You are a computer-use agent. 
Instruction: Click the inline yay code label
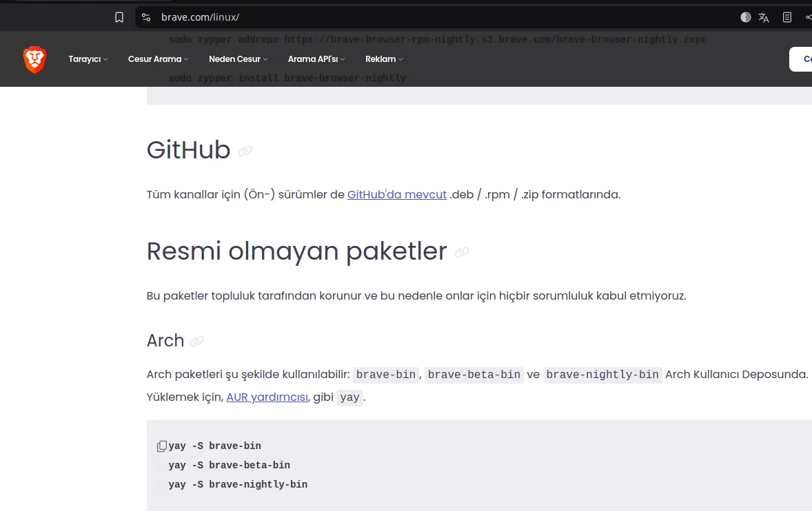click(x=349, y=397)
